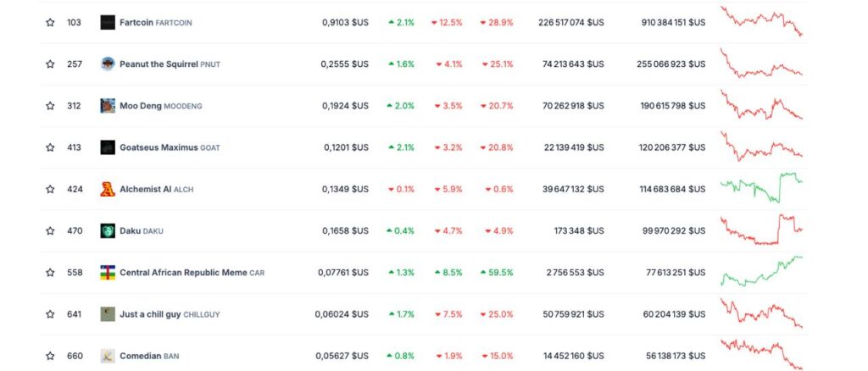
Task: Click the Daku price sparkline chart
Action: coord(761,230)
